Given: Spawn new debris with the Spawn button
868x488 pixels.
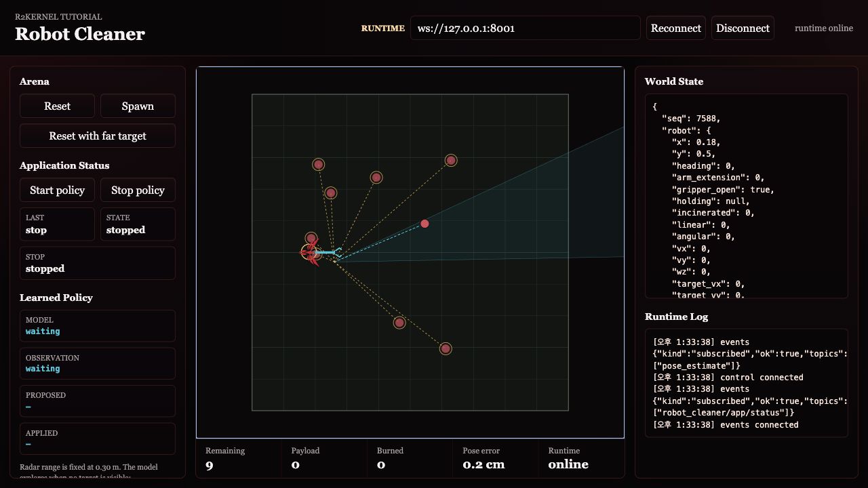Looking at the screenshot, I should pos(138,106).
